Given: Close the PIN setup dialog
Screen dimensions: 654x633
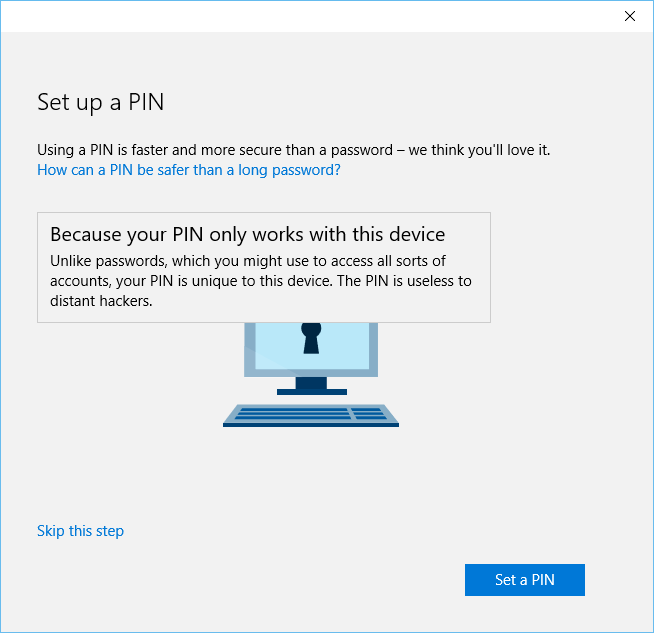Looking at the screenshot, I should point(629,16).
